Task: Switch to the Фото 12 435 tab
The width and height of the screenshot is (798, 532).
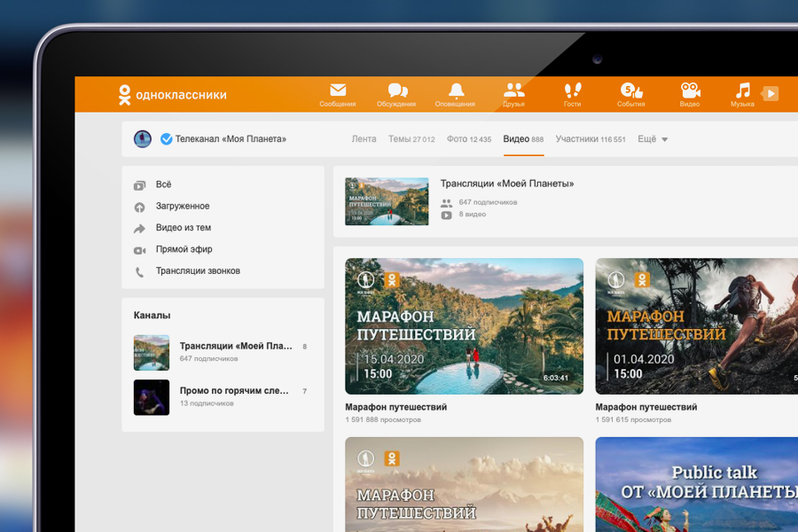Action: click(x=469, y=139)
